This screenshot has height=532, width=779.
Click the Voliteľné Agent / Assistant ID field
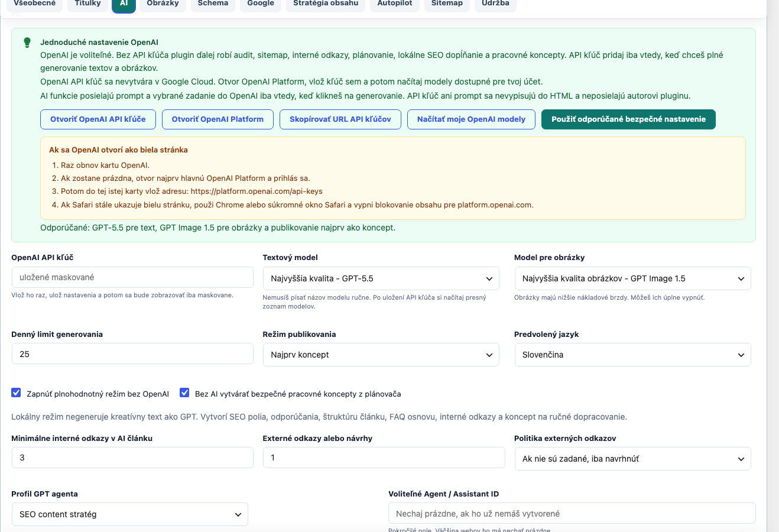[572, 514]
